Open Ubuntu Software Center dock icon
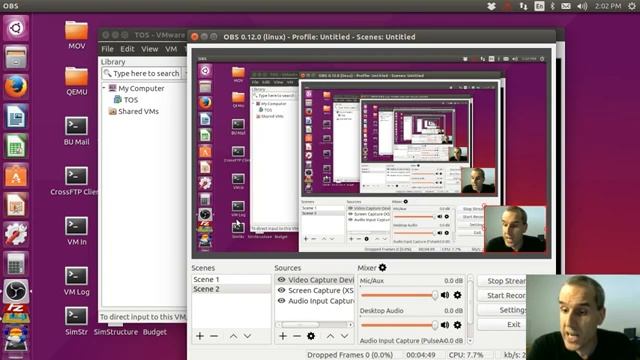Image resolution: width=640 pixels, height=360 pixels. [16, 175]
